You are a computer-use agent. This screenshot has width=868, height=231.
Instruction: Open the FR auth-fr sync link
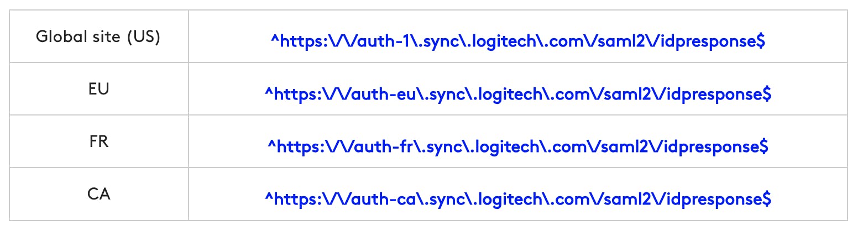pyautogui.click(x=517, y=146)
